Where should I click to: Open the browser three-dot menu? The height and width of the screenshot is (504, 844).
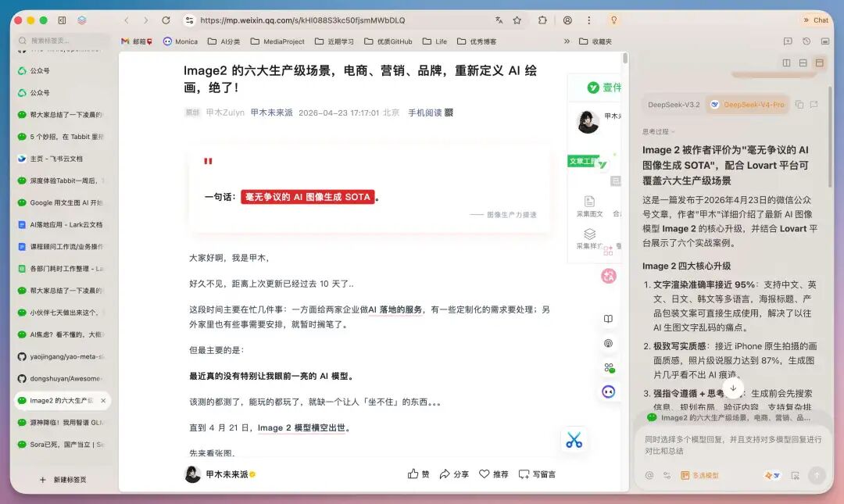click(x=589, y=20)
